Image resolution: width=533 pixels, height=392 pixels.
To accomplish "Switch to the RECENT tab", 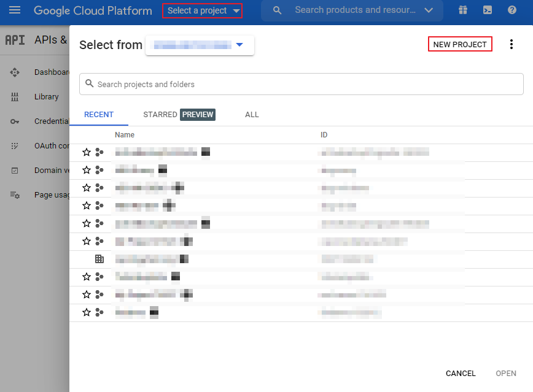I will [99, 115].
